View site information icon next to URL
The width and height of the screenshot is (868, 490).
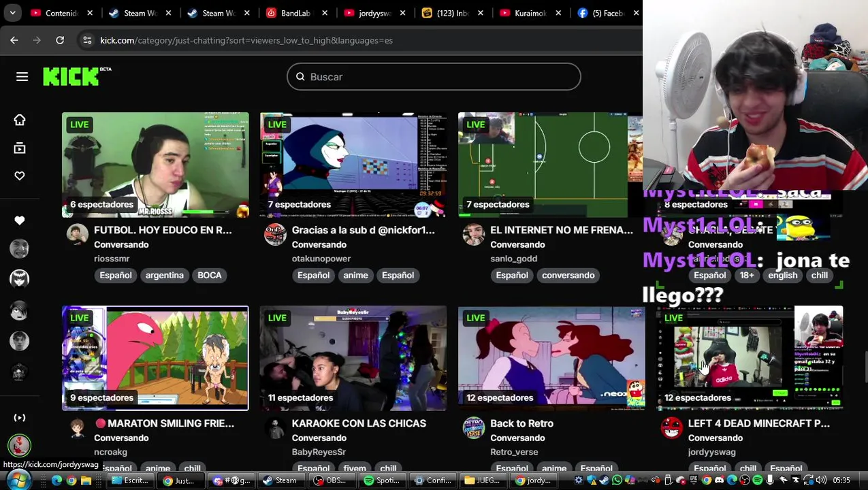pos(87,40)
